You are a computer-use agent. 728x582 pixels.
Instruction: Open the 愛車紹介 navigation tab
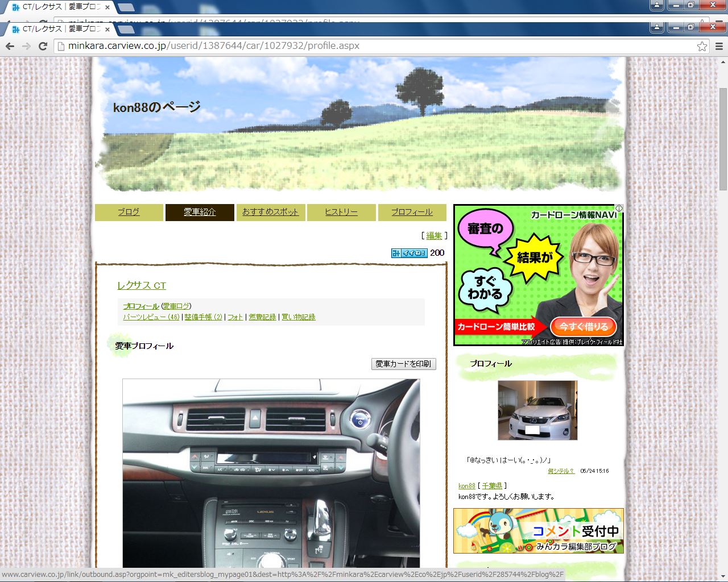click(x=200, y=212)
